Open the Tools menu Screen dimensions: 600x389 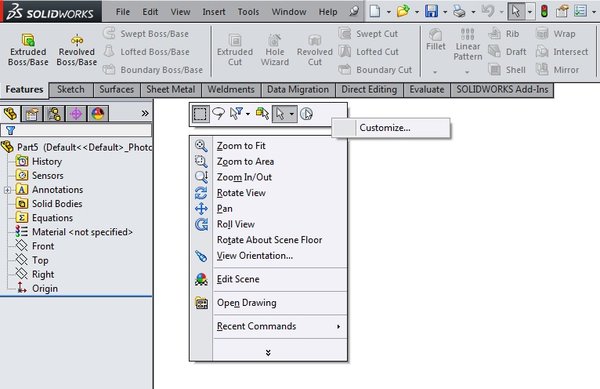click(248, 12)
